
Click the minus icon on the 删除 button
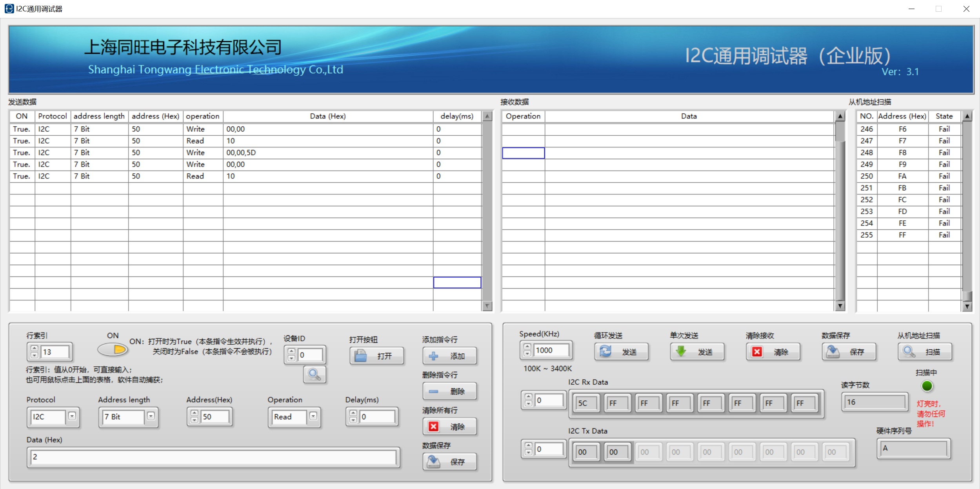coord(433,391)
